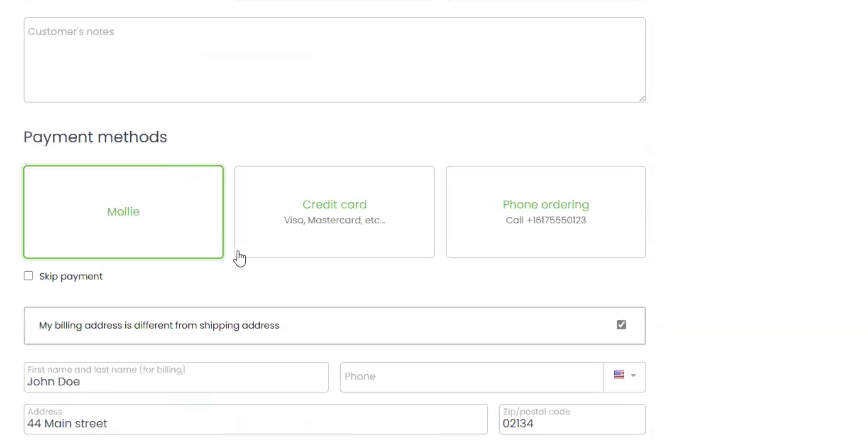Click the 'Visa, Mastercard, etc...' subtitle
Image resolution: width=868 pixels, height=442 pixels.
click(335, 220)
